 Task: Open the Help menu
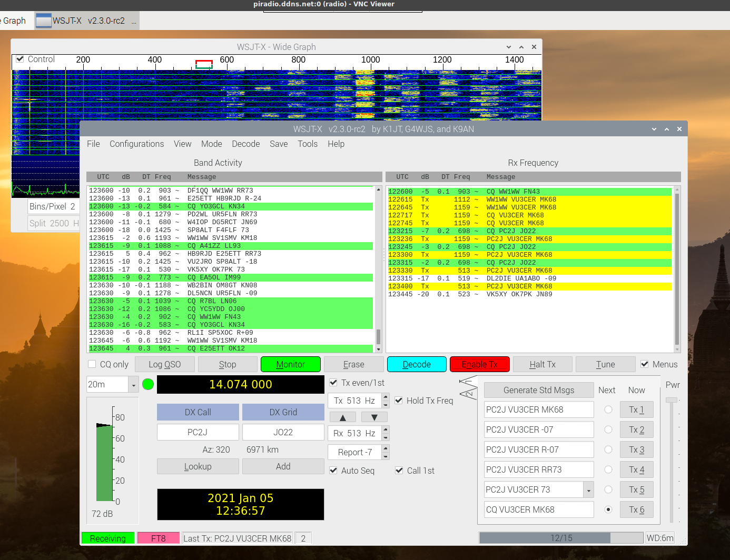pos(336,144)
